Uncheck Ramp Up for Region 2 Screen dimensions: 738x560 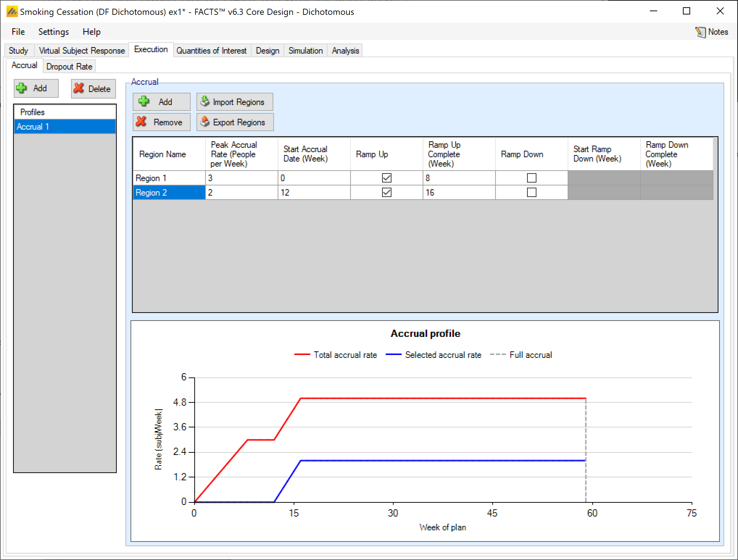(386, 192)
